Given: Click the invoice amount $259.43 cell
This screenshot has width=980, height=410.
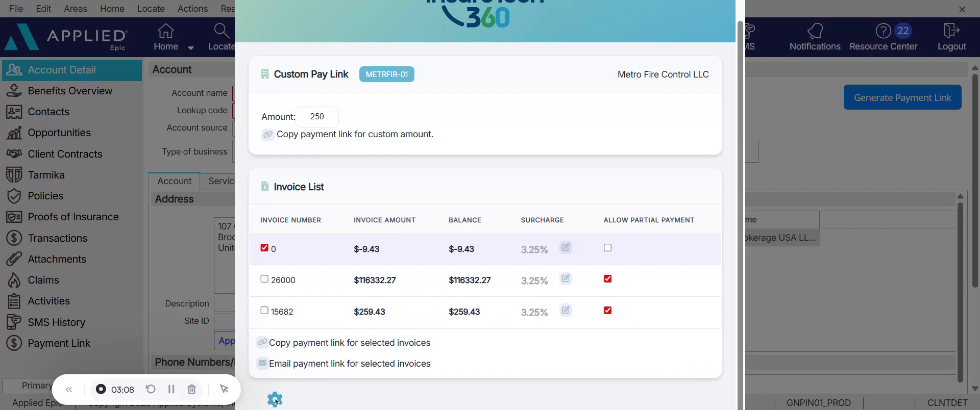Looking at the screenshot, I should point(369,312).
